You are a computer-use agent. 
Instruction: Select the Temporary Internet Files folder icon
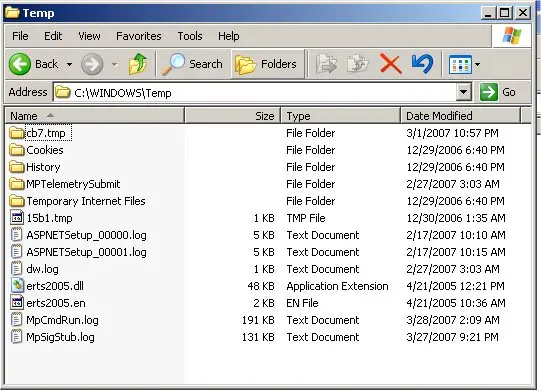click(x=17, y=201)
